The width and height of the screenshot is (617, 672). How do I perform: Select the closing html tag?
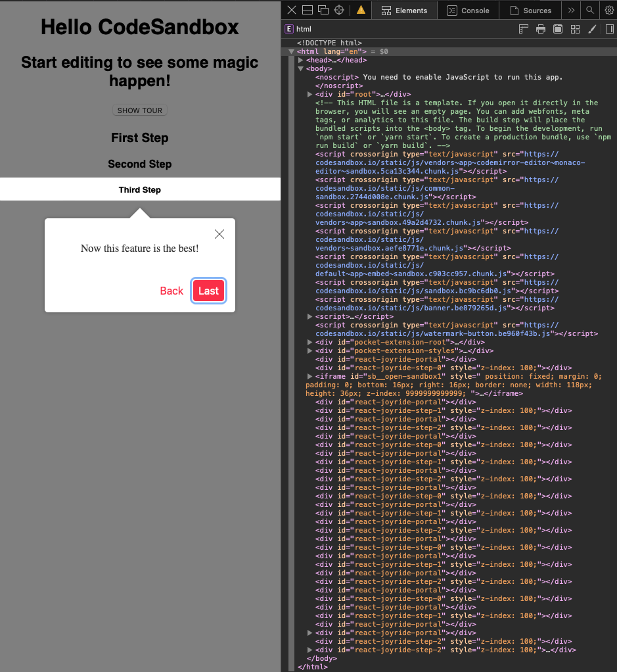tap(313, 667)
